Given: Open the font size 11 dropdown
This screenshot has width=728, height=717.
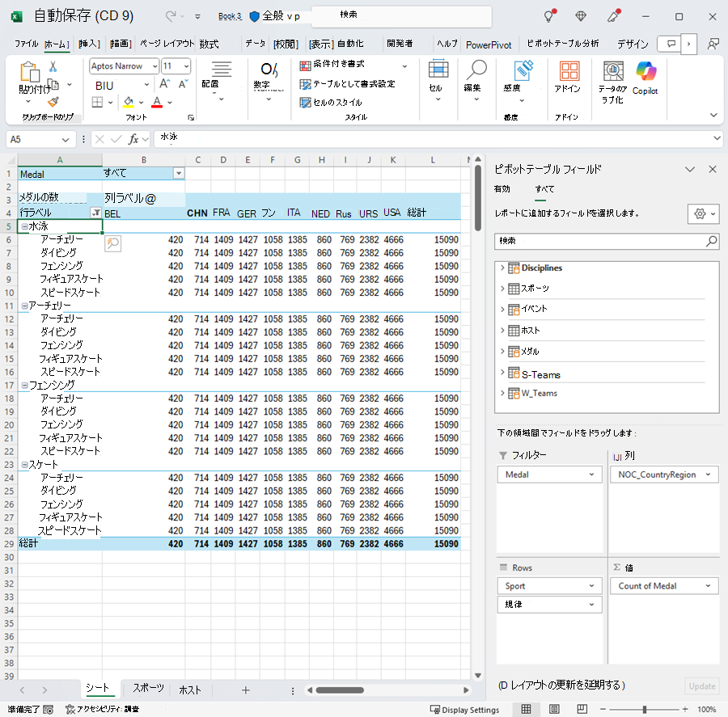Looking at the screenshot, I should (186, 66).
